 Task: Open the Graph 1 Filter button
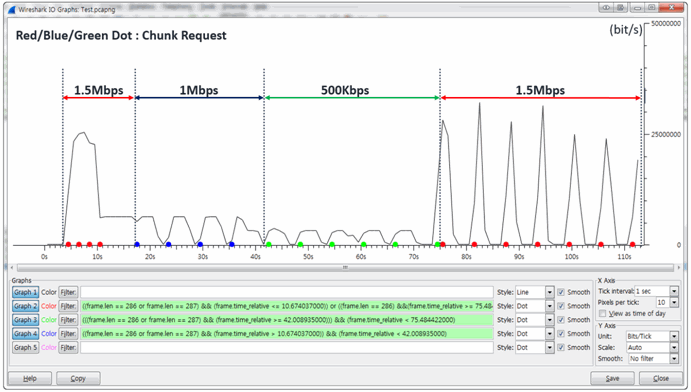[68, 292]
